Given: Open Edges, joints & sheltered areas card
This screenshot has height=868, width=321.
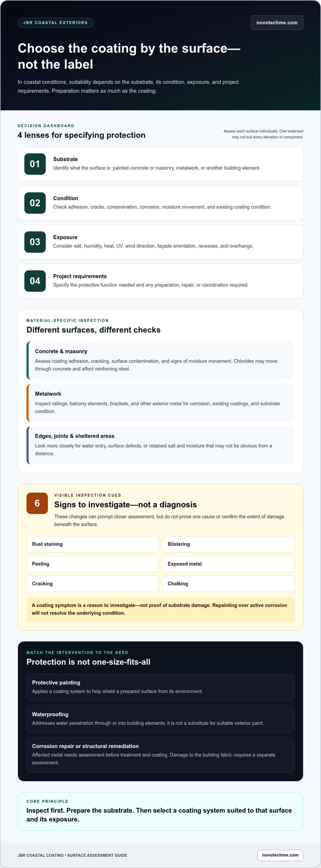Looking at the screenshot, I should (160, 445).
